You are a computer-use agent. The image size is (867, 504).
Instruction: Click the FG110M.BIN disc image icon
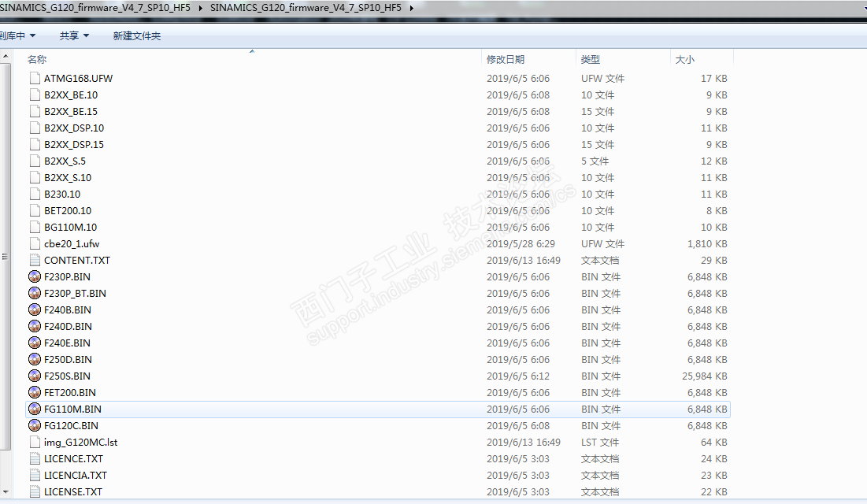click(x=35, y=409)
